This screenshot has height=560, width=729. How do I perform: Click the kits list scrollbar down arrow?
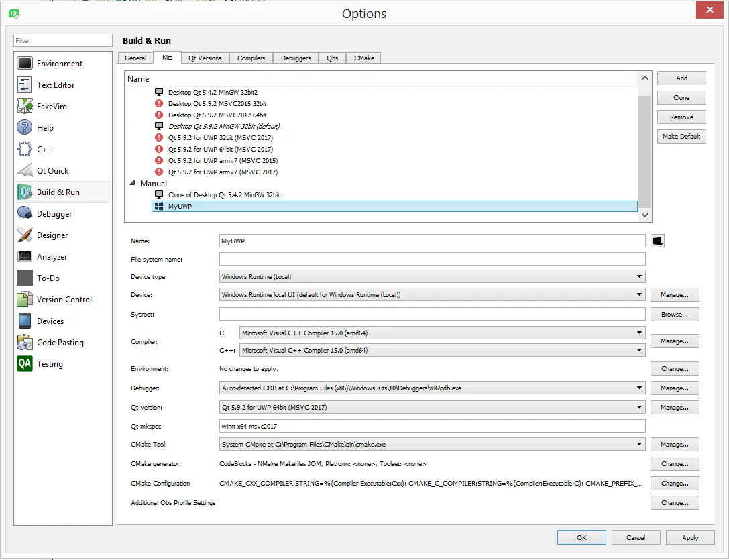coord(644,215)
